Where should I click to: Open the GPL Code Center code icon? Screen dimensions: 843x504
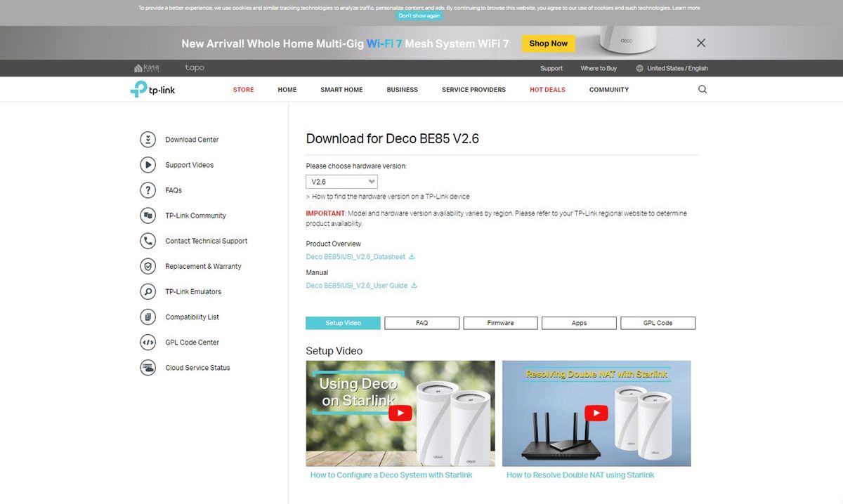(x=148, y=343)
